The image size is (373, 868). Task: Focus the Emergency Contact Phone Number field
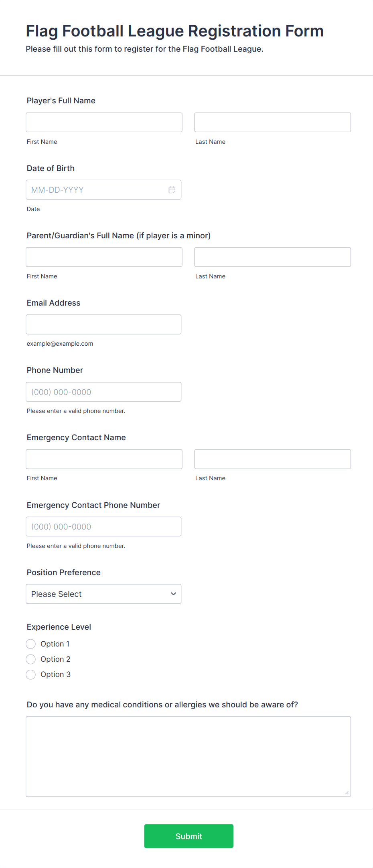pyautogui.click(x=103, y=527)
